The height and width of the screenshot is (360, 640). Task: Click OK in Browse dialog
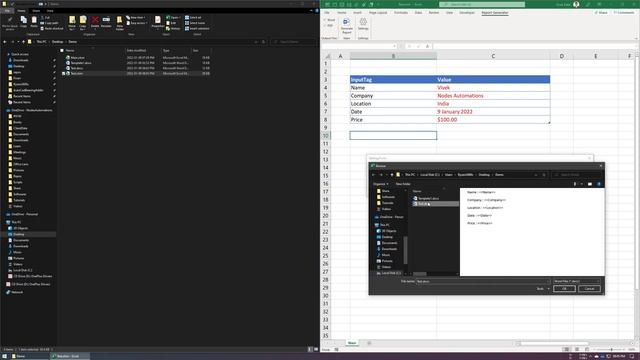pos(564,289)
